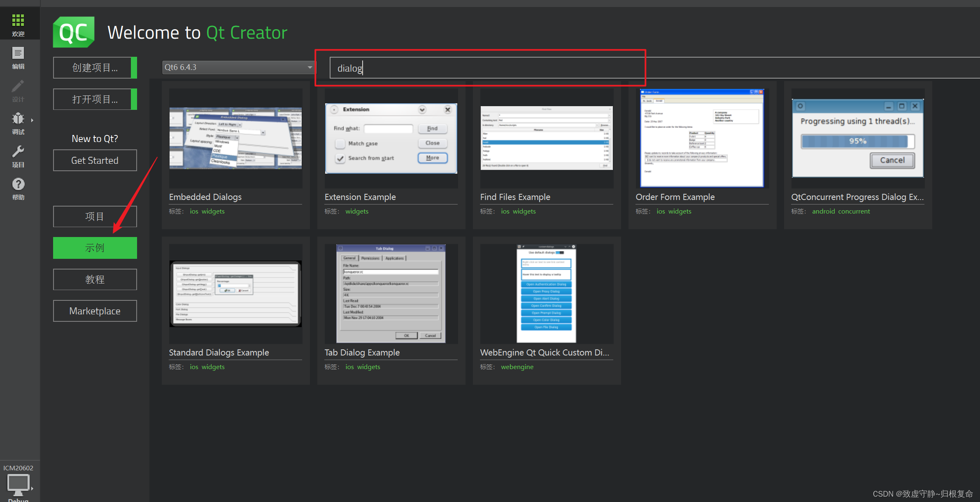Click the 创建项目 (Create Project) button

click(95, 67)
